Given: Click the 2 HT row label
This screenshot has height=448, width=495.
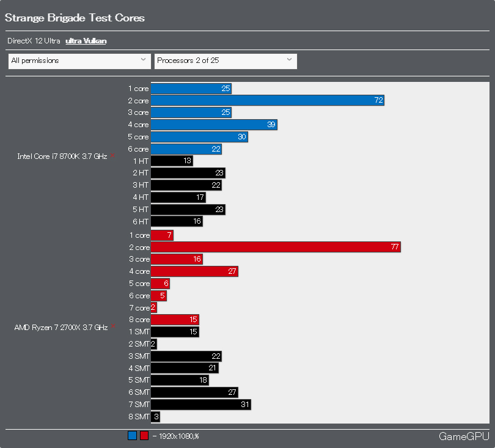Looking at the screenshot, I should pos(141,173).
